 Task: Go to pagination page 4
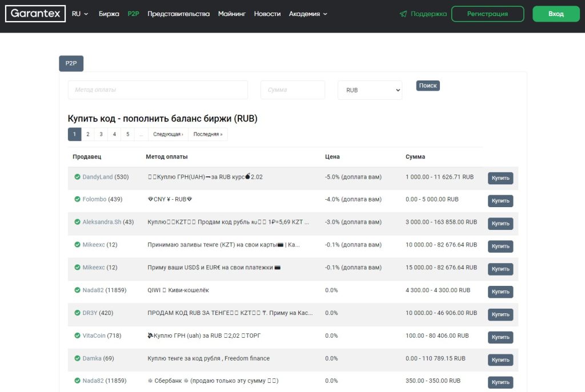tap(114, 134)
